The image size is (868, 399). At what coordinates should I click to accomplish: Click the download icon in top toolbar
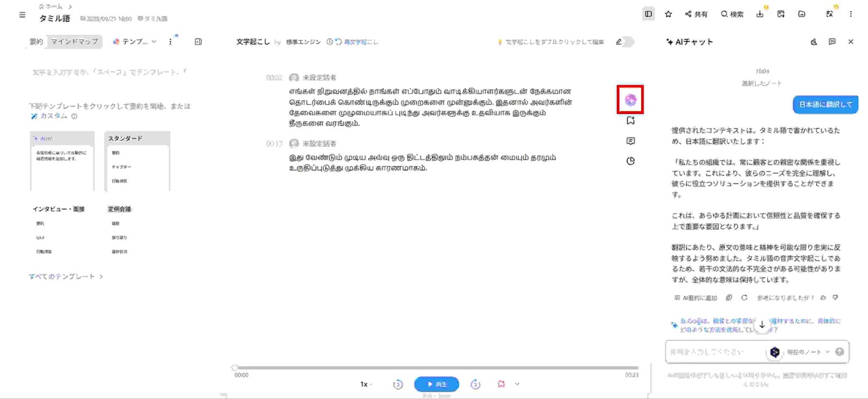[759, 14]
